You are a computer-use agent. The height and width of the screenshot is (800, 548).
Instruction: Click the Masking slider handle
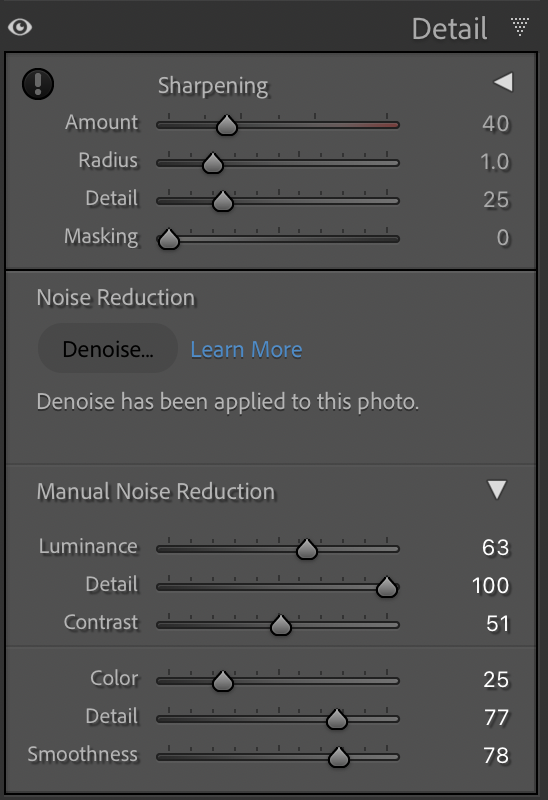tap(168, 239)
